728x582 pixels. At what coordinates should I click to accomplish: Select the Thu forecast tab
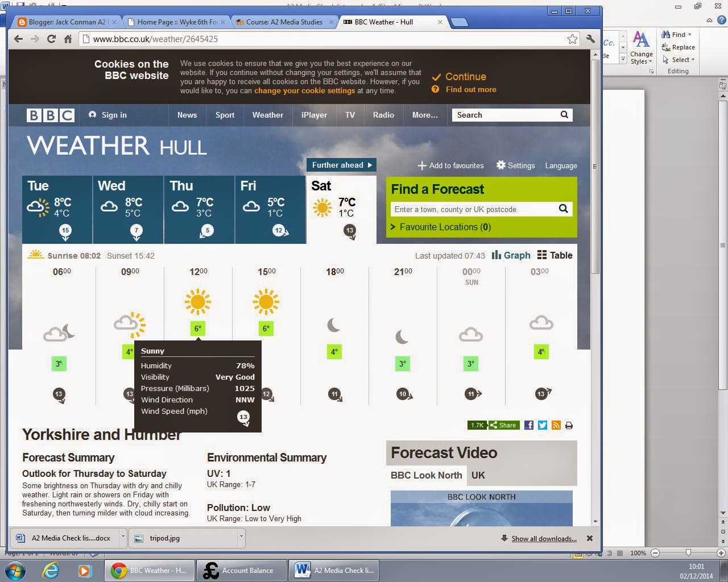coord(199,209)
